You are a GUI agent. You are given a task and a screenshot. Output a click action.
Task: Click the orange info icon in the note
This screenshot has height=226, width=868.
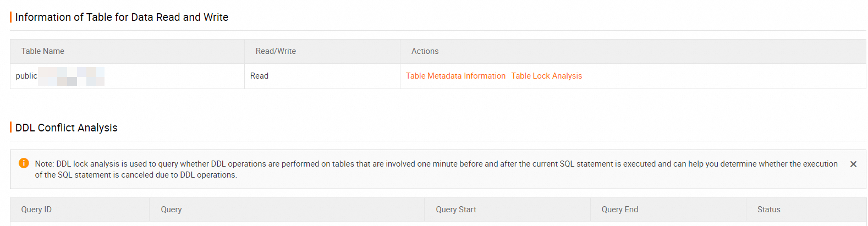(x=24, y=163)
